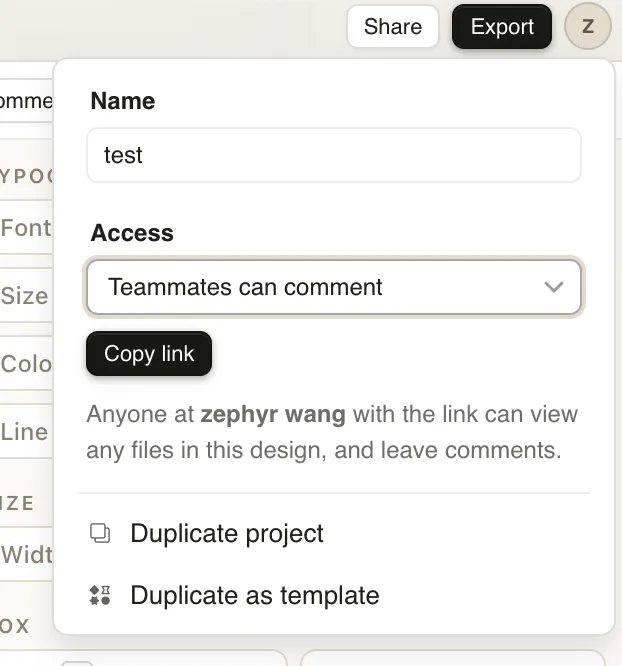
Task: Select Duplicate project menu entry
Action: (227, 533)
